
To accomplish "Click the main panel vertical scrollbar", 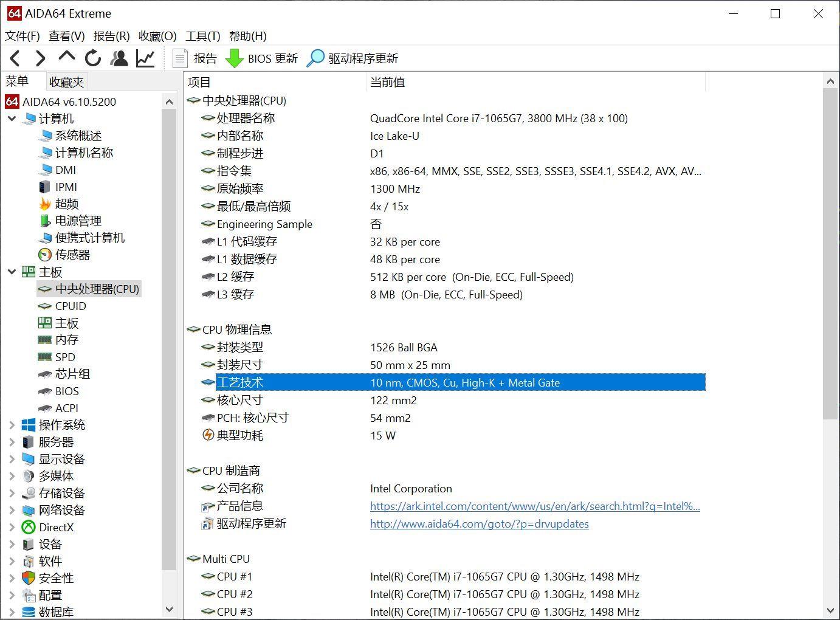I will (831, 253).
